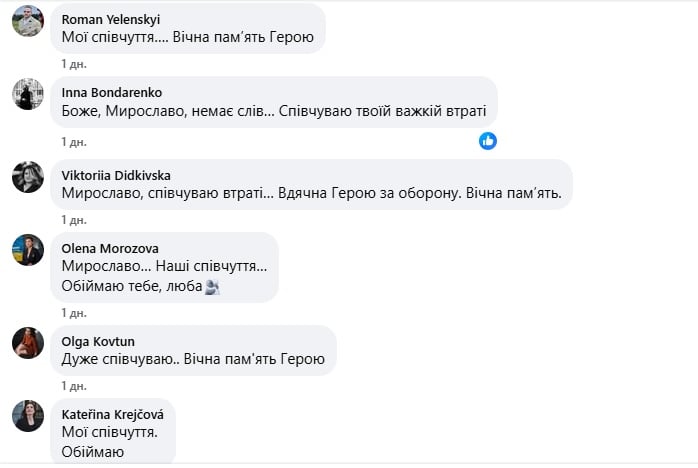
Task: Click the emoji in Olena Morozova's comment
Action: 212,287
